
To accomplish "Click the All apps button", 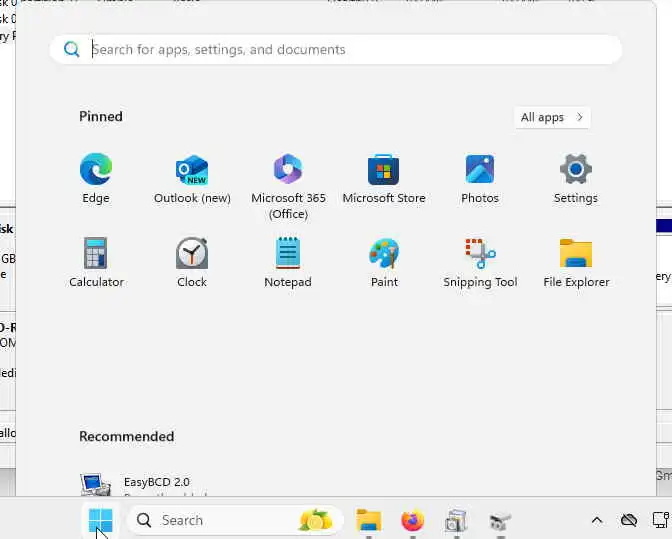I will pos(552,117).
